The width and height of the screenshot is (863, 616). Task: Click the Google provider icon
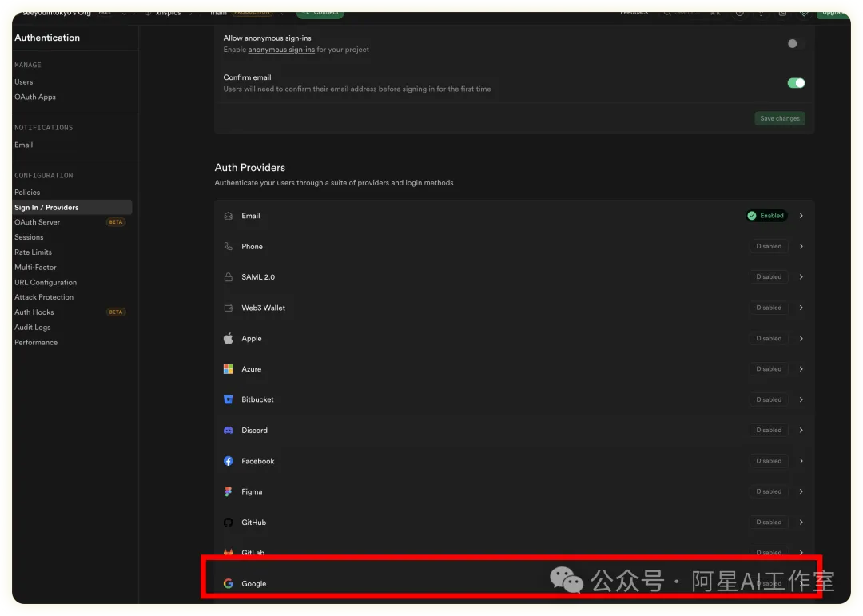(x=228, y=584)
